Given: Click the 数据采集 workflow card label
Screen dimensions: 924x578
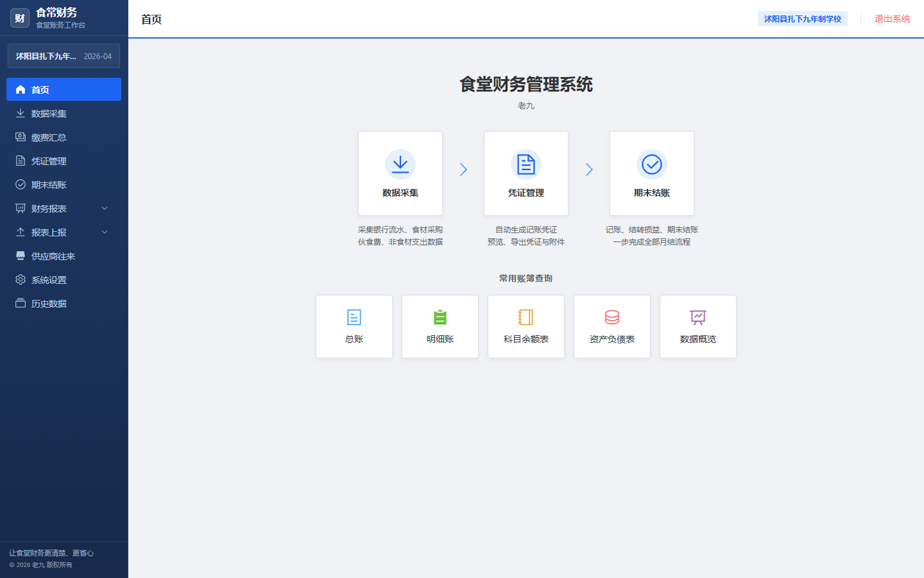Looking at the screenshot, I should tap(400, 193).
